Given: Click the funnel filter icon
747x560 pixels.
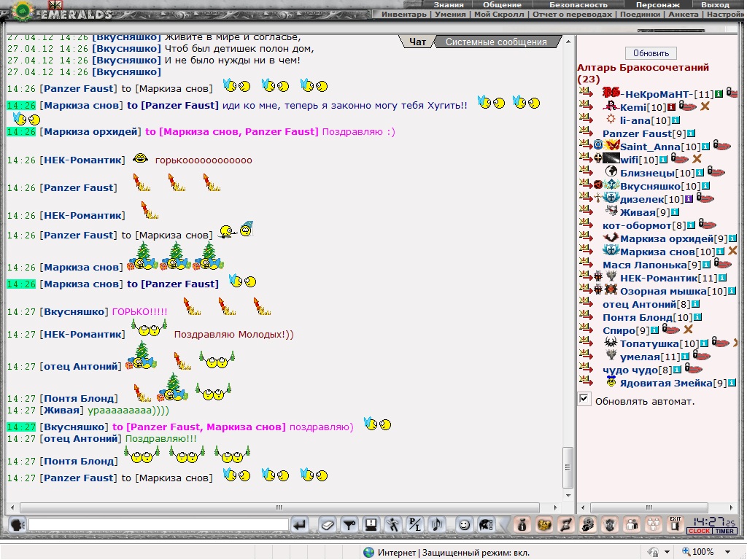Looking at the screenshot, I should [349, 525].
